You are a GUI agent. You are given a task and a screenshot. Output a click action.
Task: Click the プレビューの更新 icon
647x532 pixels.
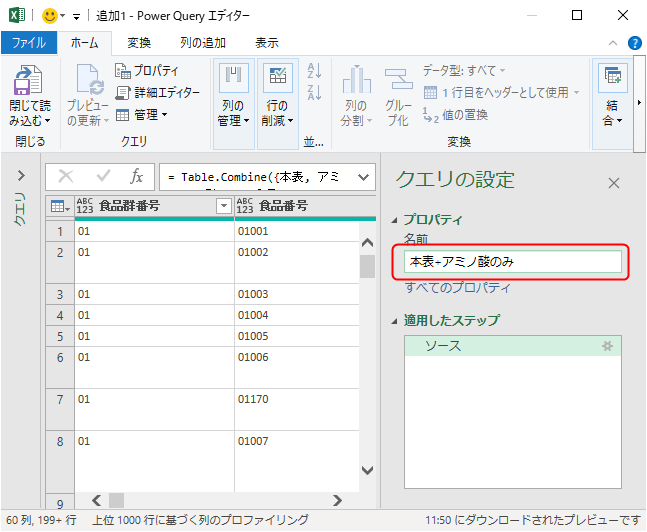pyautogui.click(x=91, y=79)
